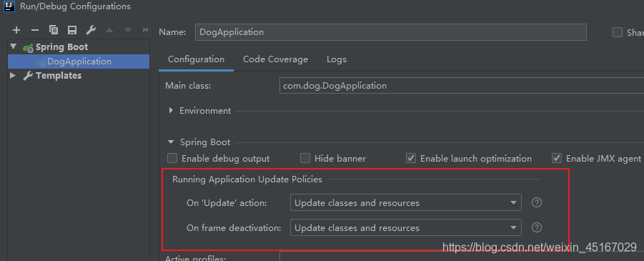The width and height of the screenshot is (644, 261).
Task: Switch to the Code Coverage tab
Action: pos(276,59)
